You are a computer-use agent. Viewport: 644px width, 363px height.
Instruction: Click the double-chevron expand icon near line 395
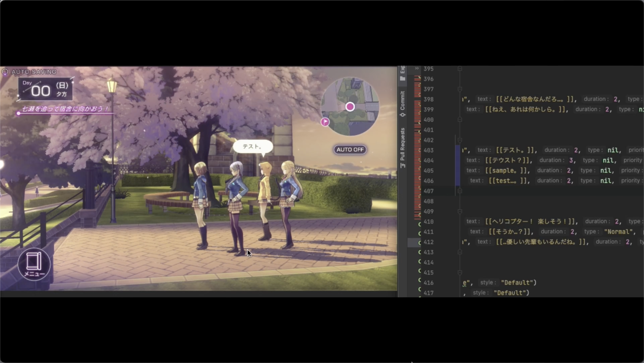pyautogui.click(x=417, y=68)
